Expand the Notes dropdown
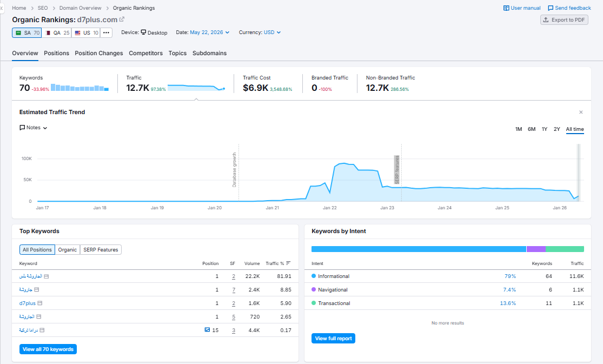Viewport: 603px width, 364px height. 34,128
